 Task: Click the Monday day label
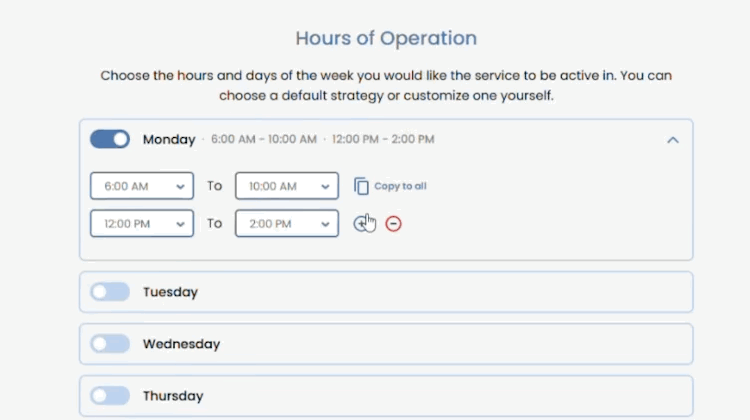point(169,140)
